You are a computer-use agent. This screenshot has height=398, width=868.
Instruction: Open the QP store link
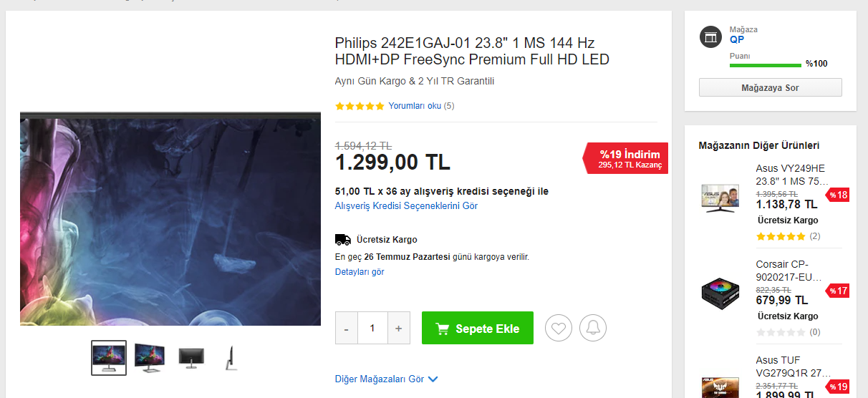pos(737,40)
